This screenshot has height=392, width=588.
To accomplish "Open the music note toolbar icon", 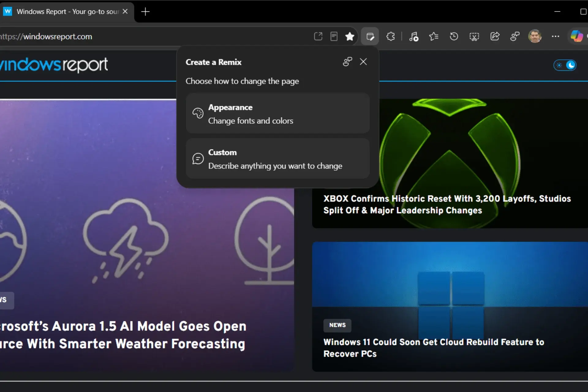I will 413,36.
